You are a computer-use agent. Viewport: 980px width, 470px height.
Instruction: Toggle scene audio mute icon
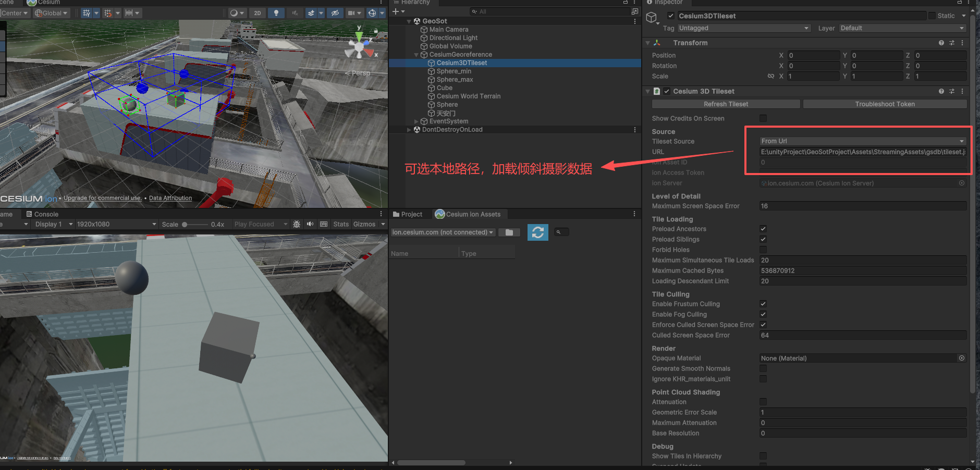[x=295, y=13]
